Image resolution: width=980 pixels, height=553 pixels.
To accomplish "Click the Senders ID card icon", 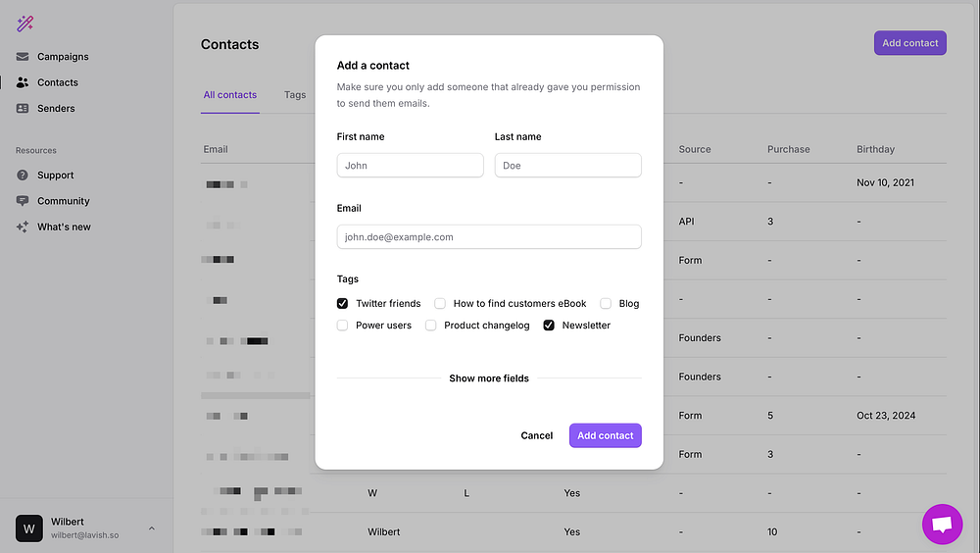I will [23, 109].
